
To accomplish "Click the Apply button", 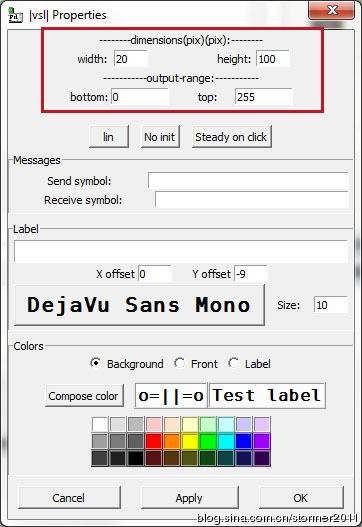I will [190, 498].
